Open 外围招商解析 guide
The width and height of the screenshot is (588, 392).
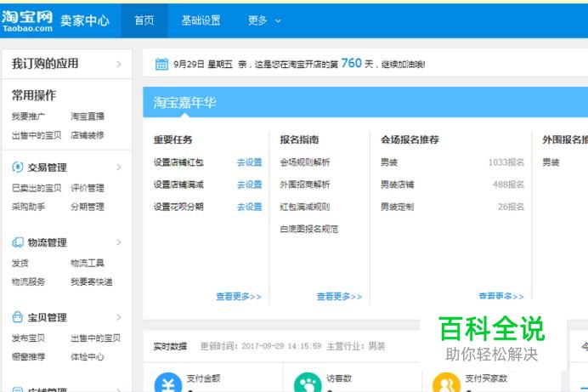(305, 185)
